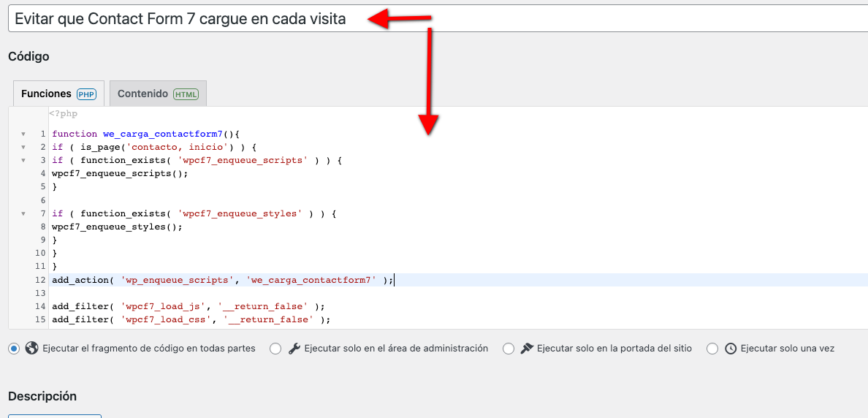The height and width of the screenshot is (418, 868).
Task: Click the 'Código' section heading
Action: 28,56
